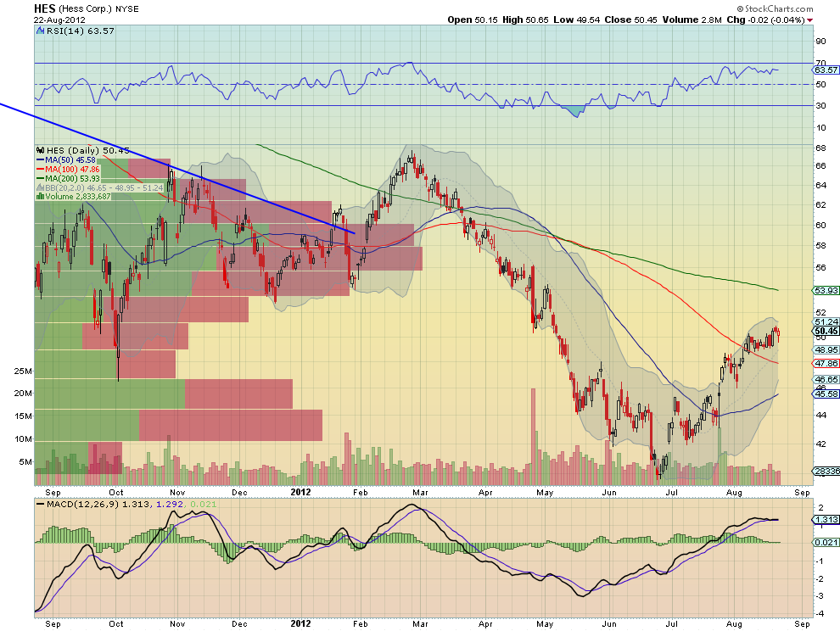Click the 'Low 49.54' value
Viewport: 840px width, 631px height.
click(x=576, y=20)
